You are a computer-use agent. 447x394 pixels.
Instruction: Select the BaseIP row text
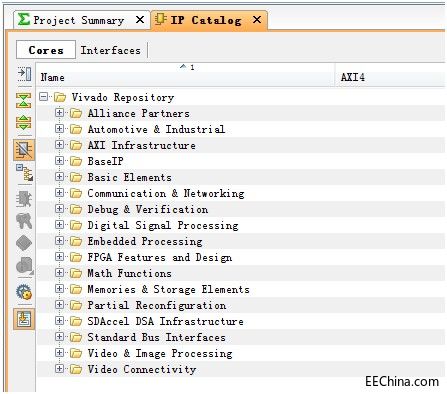click(x=105, y=161)
